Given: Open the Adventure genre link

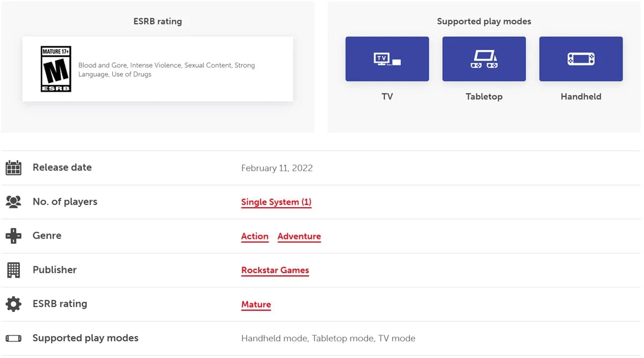Looking at the screenshot, I should click(299, 236).
